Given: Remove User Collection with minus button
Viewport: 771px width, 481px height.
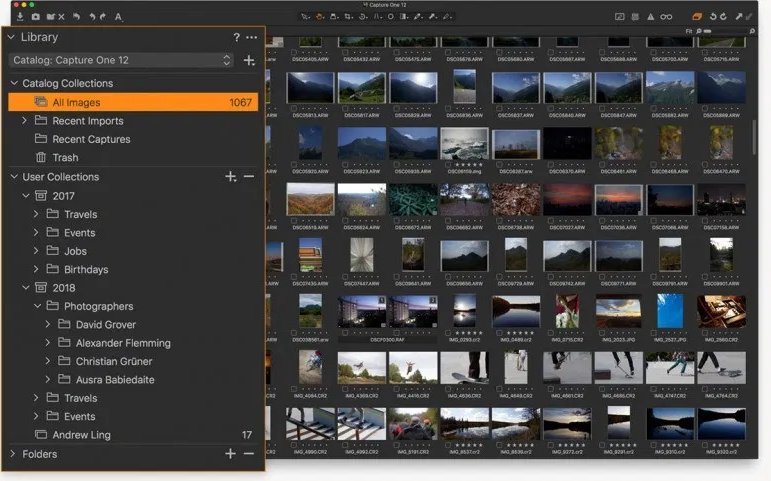Looking at the screenshot, I should click(x=249, y=177).
